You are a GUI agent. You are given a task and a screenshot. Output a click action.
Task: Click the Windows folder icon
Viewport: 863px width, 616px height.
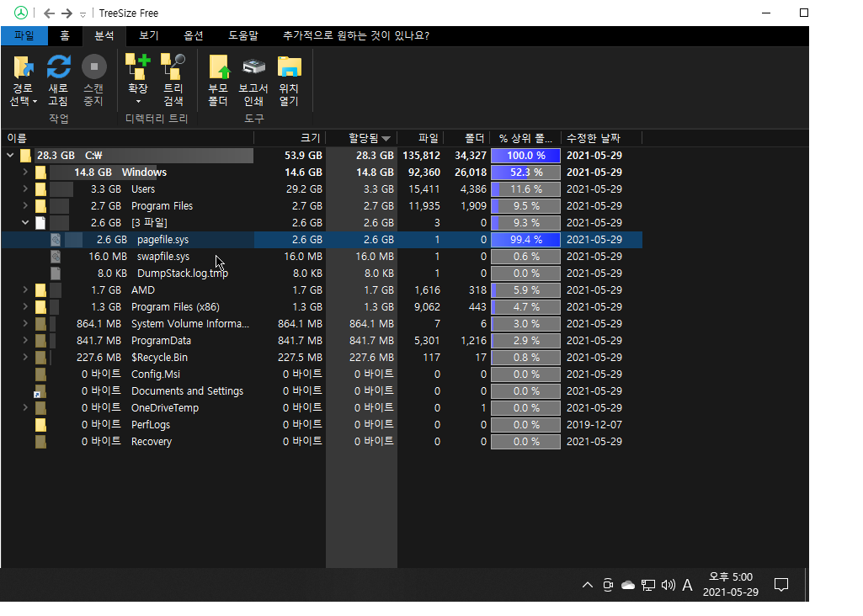[40, 173]
